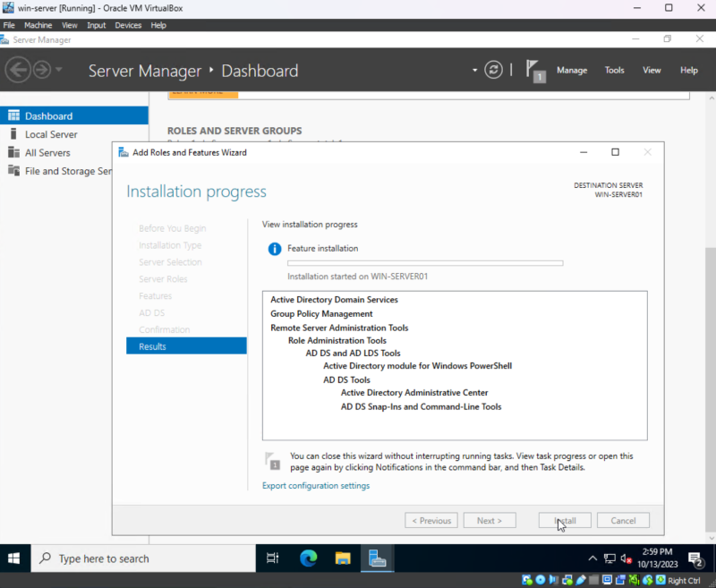
Task: Click the back navigation arrow
Action: (x=18, y=70)
